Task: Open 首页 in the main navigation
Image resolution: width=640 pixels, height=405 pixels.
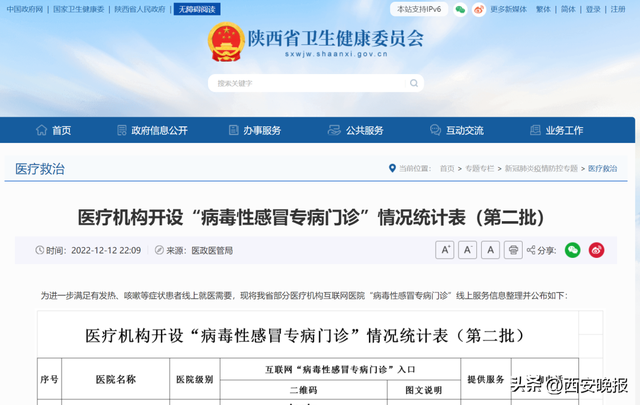Action: [53, 130]
